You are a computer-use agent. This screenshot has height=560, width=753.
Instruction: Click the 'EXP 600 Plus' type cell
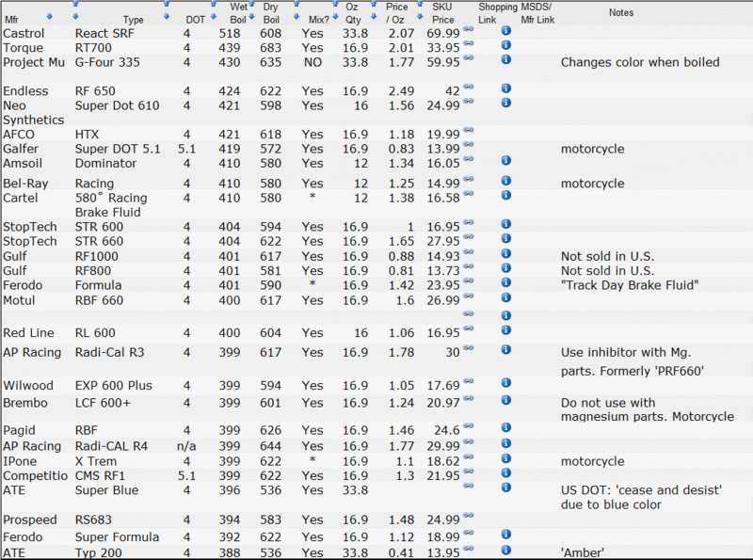113,386
